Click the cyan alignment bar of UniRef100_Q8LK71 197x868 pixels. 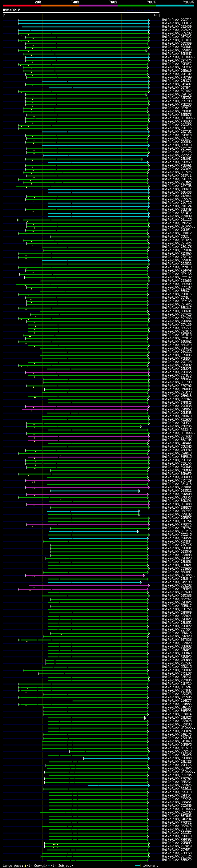tap(96, 81)
